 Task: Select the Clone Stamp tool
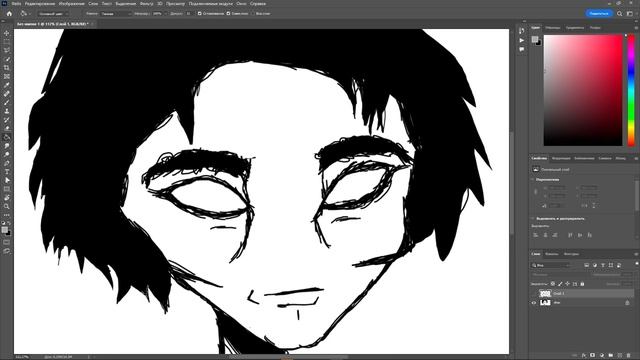click(x=7, y=111)
